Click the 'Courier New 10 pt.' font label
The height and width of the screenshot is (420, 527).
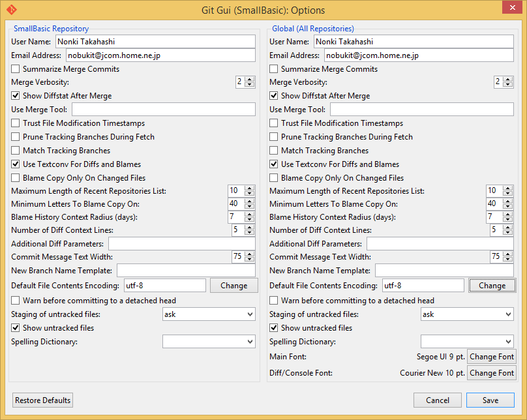[432, 373]
